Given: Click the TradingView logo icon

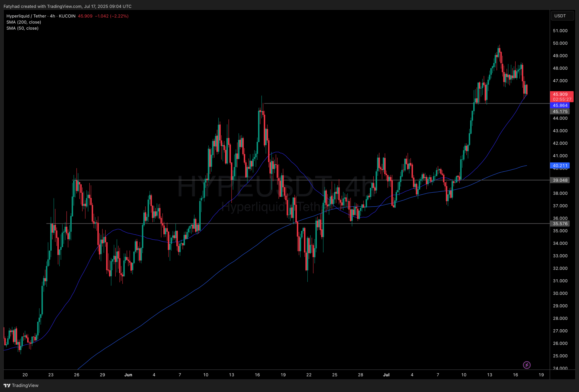Looking at the screenshot, I should click(7, 385).
